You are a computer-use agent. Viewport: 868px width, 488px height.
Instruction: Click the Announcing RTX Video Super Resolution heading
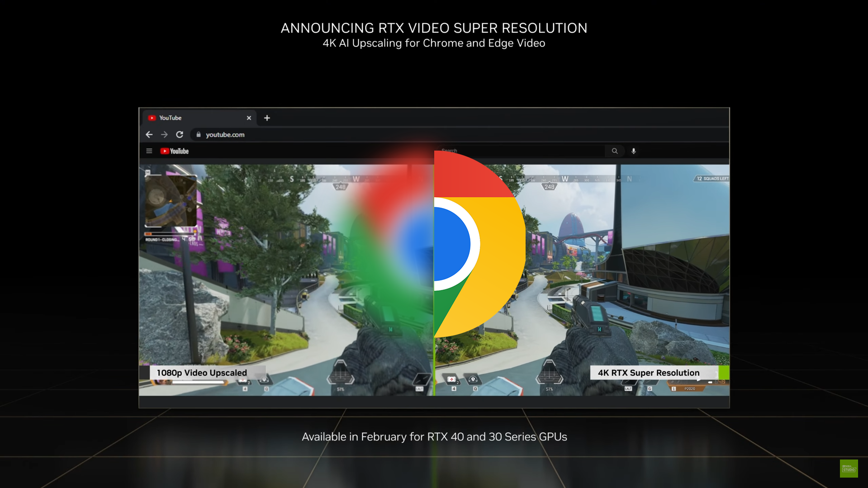(434, 28)
